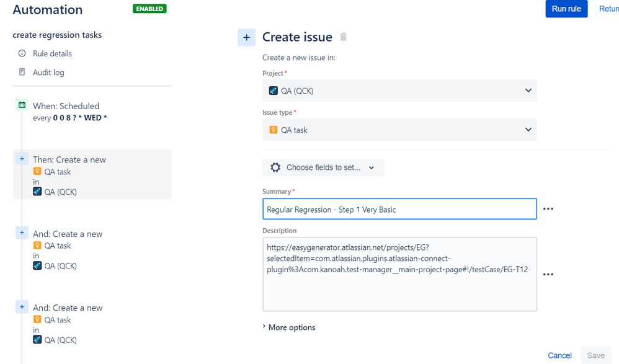The height and width of the screenshot is (364, 619).
Task: Click the orange QA task icon in Then step
Action: (x=37, y=171)
